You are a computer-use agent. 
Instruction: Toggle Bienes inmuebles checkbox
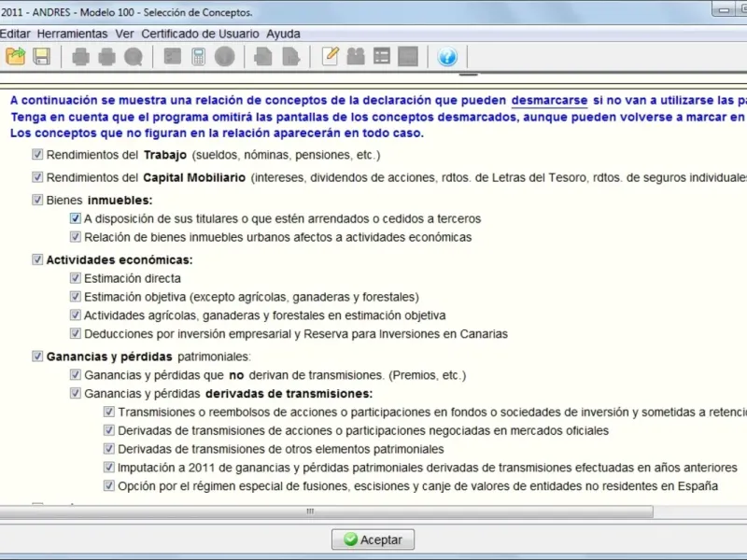pos(37,200)
